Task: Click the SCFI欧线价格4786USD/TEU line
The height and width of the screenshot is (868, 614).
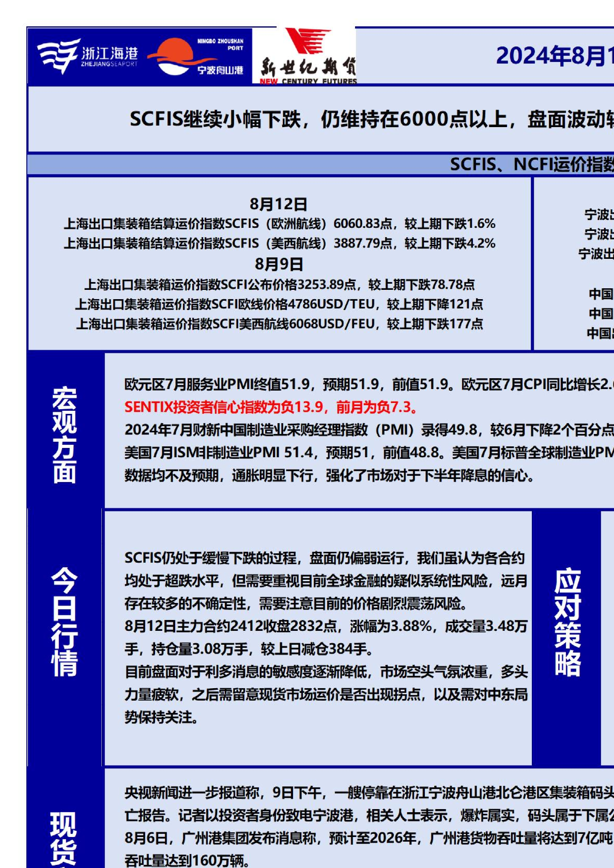Action: 279,304
